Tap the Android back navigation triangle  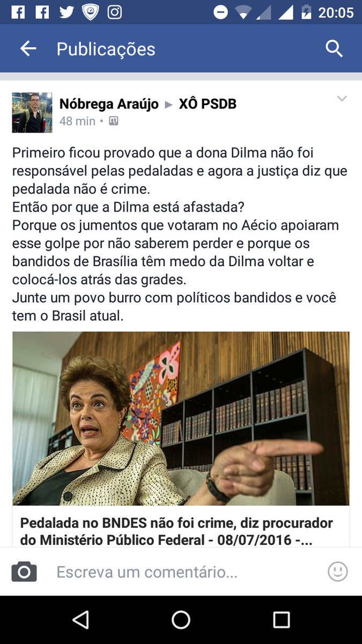tap(80, 620)
